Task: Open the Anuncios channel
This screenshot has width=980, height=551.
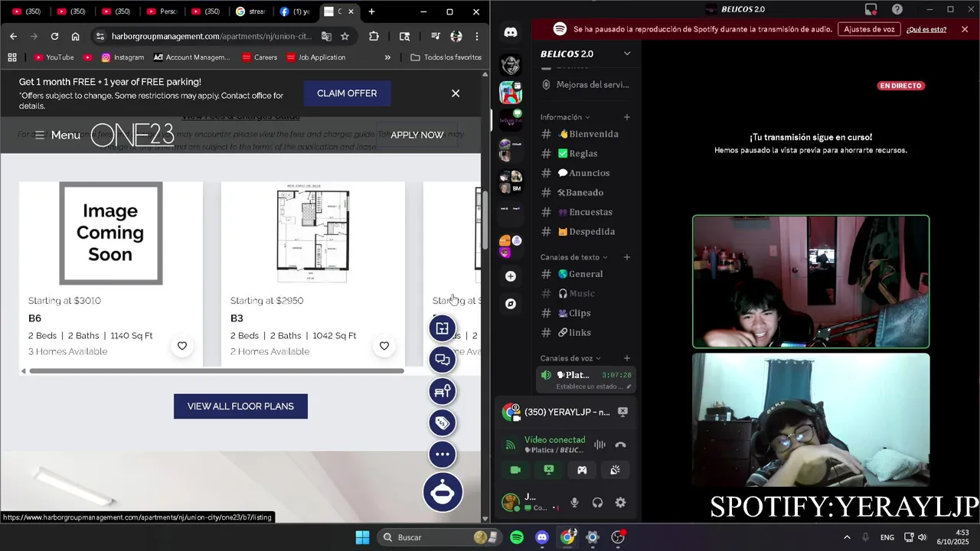Action: click(586, 173)
